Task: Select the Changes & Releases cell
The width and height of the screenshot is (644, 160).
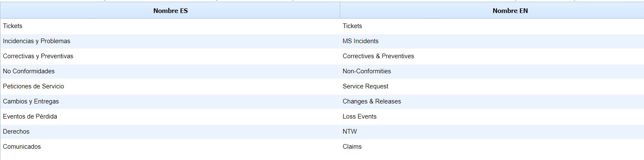Action: tap(492, 101)
